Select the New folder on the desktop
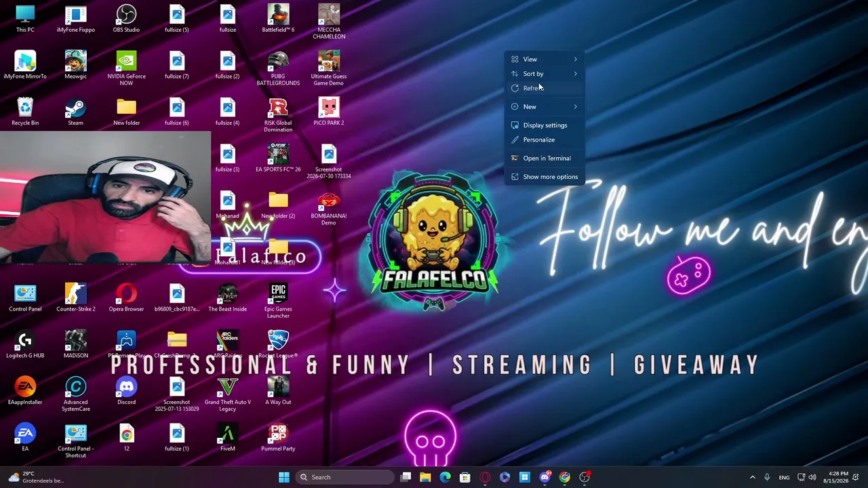The height and width of the screenshot is (488, 868). (126, 113)
